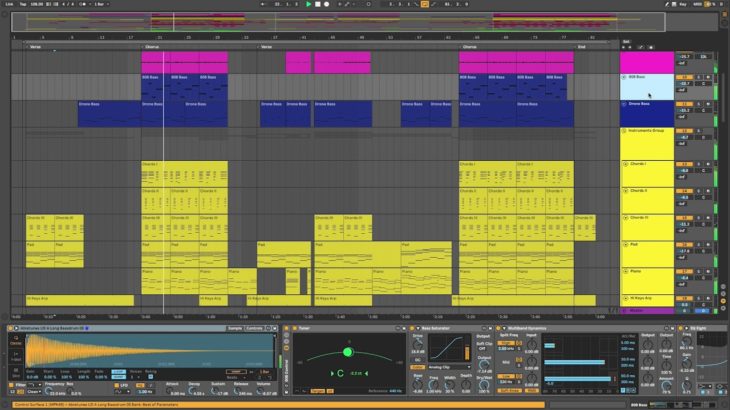Toggle the Key map mode switch

pos(684,5)
